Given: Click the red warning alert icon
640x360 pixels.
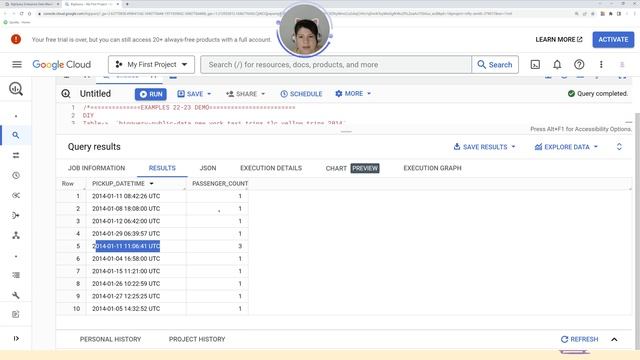Looking at the screenshot, I should point(16,39).
